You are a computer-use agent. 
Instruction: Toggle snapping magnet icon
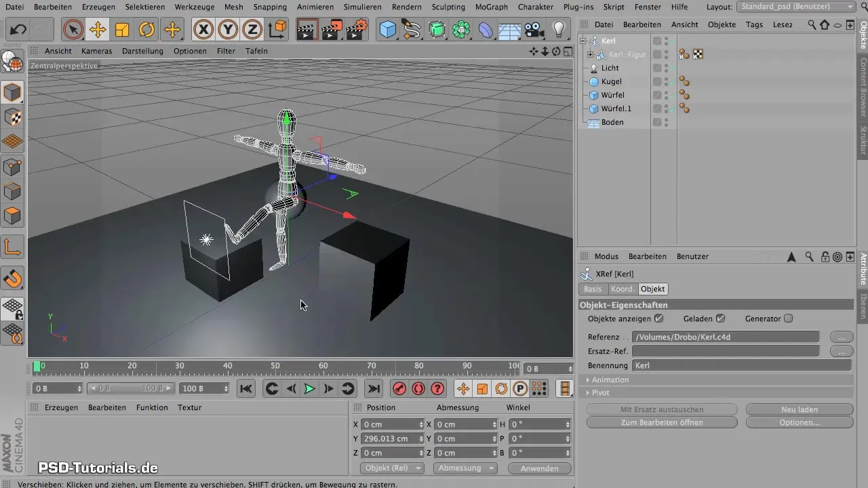click(13, 278)
